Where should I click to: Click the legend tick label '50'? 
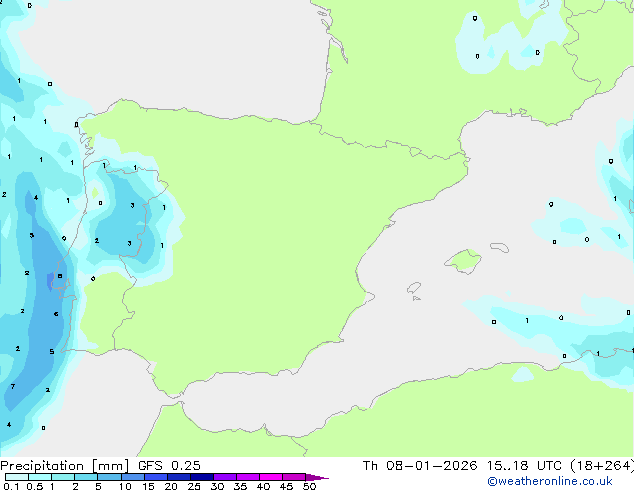point(309,486)
